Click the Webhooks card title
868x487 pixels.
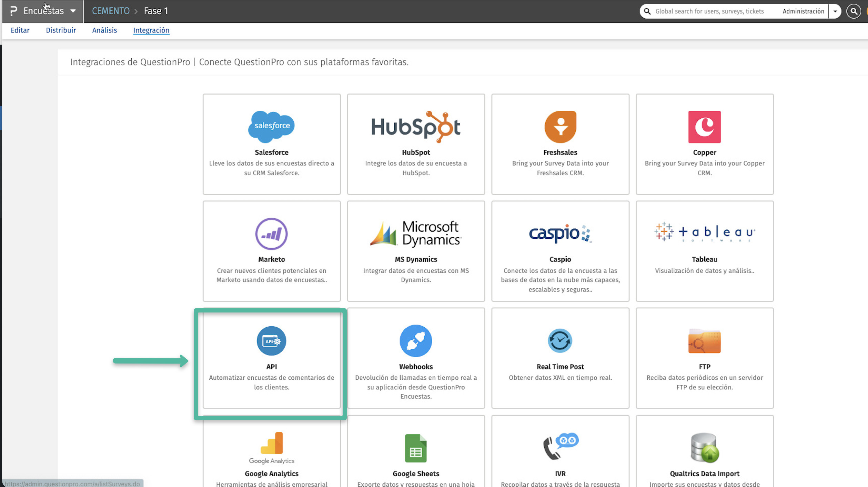tap(416, 367)
